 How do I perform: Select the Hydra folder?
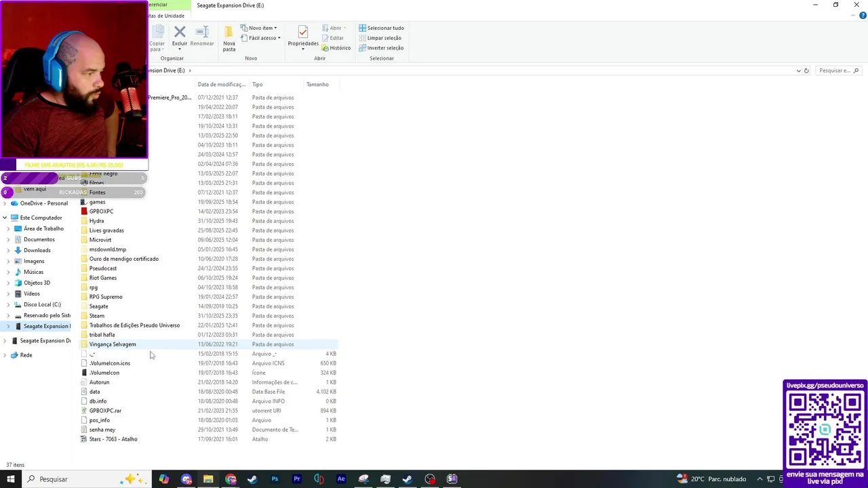pos(96,221)
